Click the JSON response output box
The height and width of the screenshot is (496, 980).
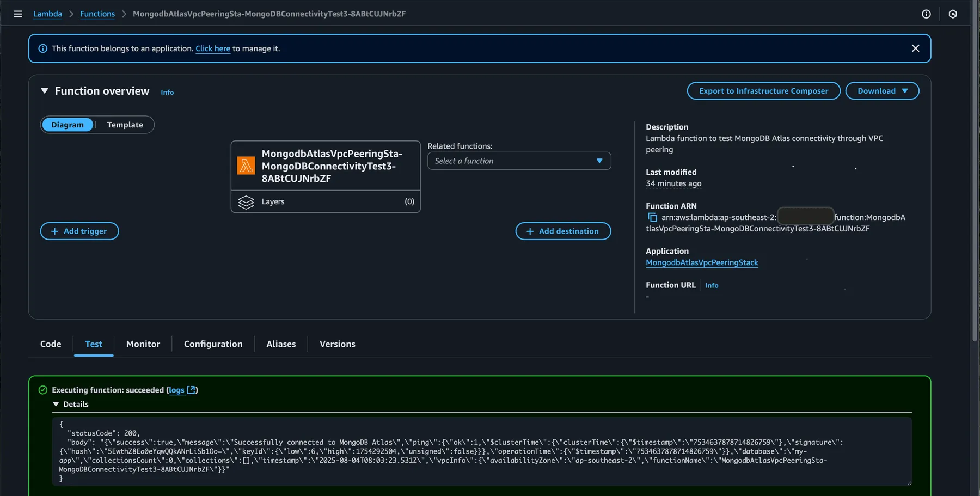coord(482,451)
